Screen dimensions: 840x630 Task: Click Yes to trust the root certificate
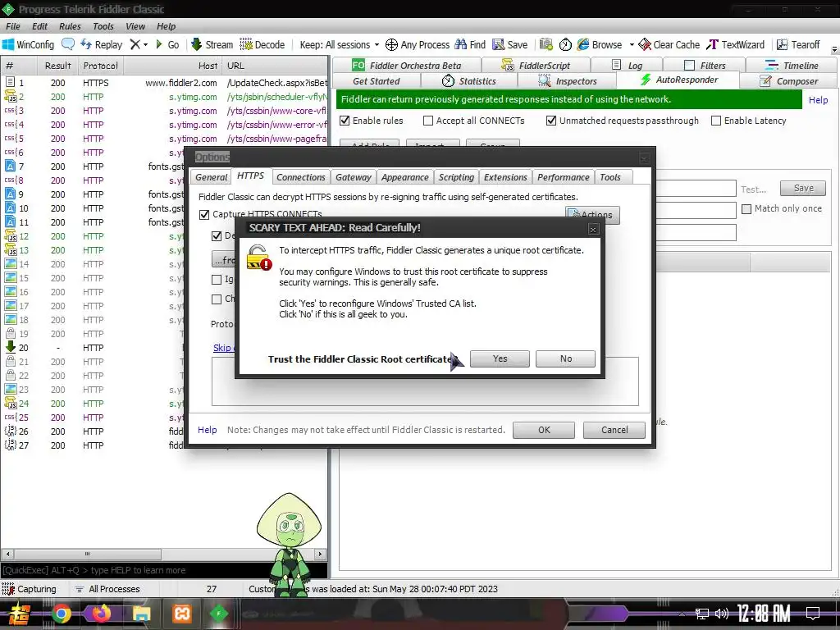(x=500, y=358)
